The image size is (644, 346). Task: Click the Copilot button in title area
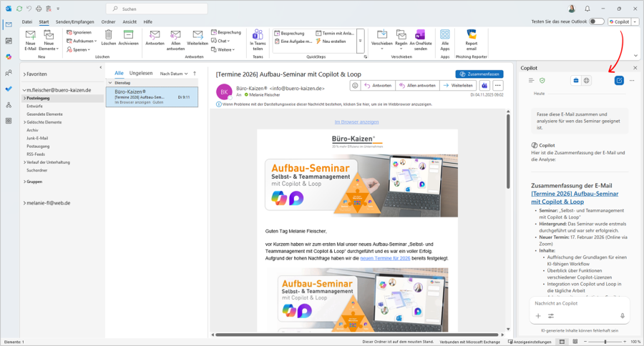coord(620,21)
